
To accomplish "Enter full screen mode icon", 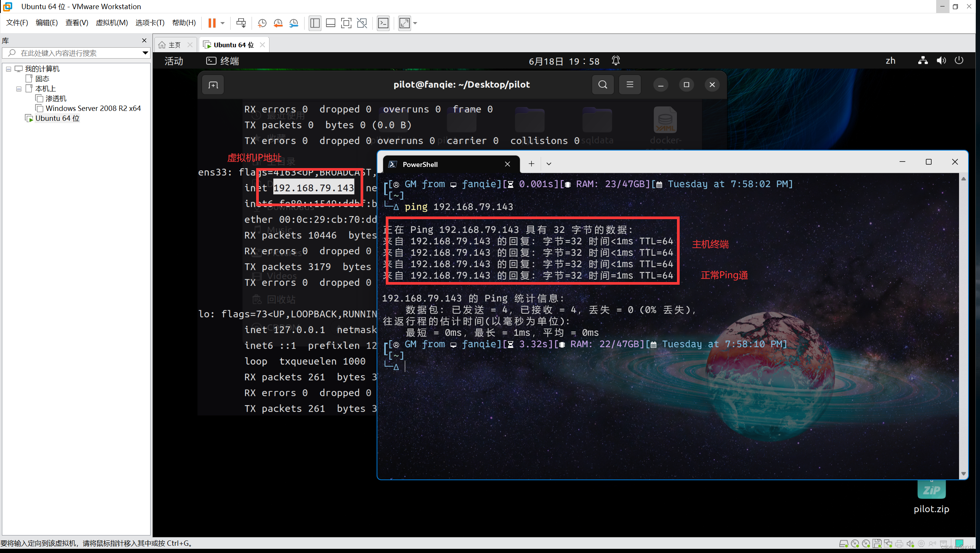I will coord(346,23).
